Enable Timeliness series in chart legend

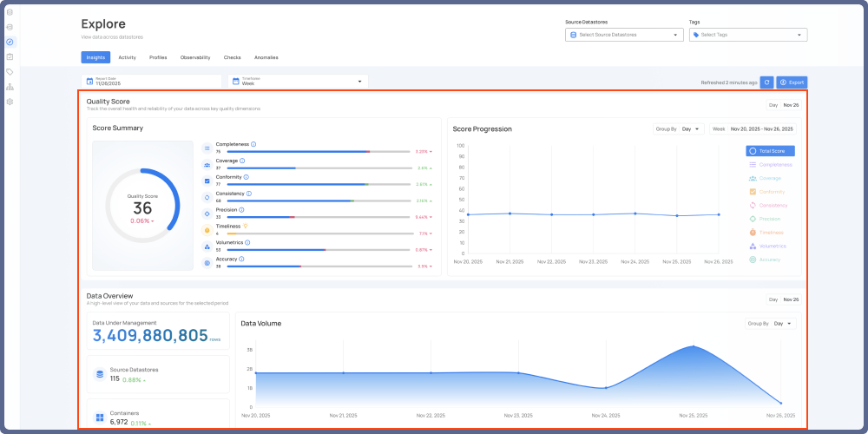(x=770, y=233)
